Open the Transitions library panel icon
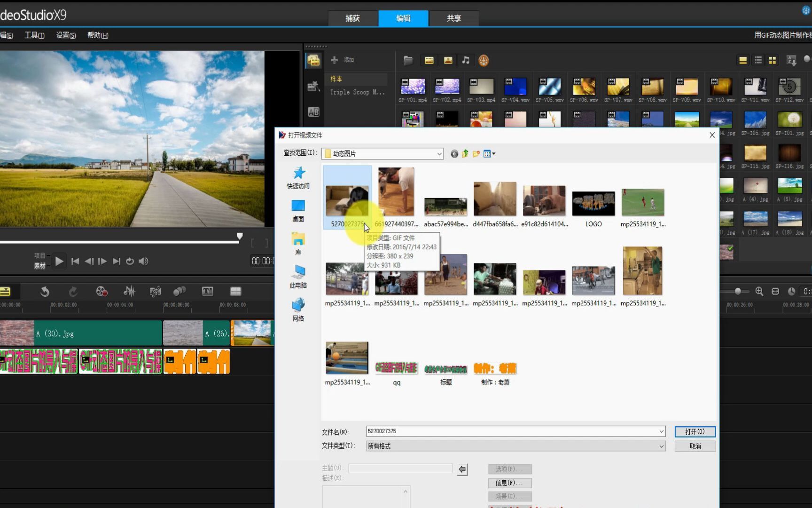Screen dimensions: 812x508 pos(313,87)
